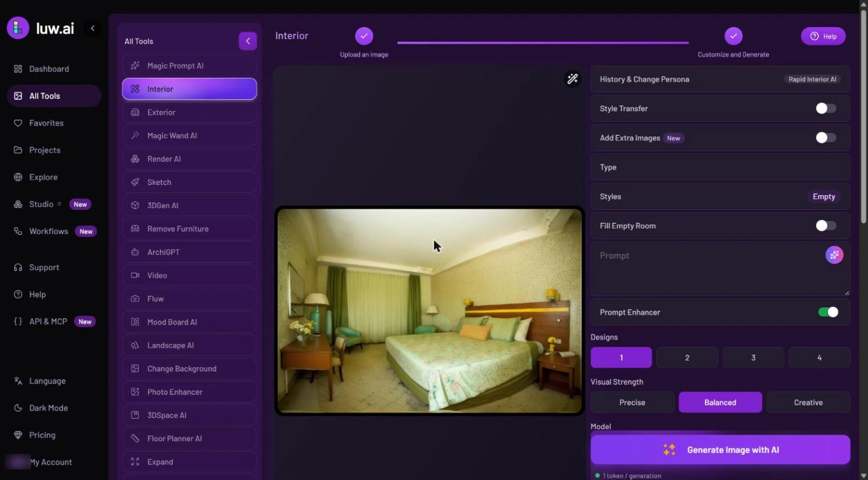The height and width of the screenshot is (480, 868).
Task: Go to Dashboard
Action: pos(54,69)
